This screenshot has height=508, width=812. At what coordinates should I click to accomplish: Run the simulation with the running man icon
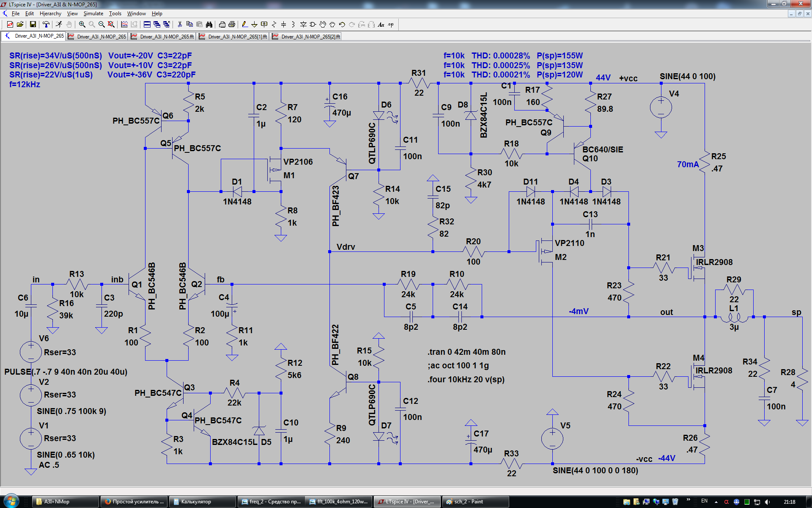pyautogui.click(x=59, y=25)
